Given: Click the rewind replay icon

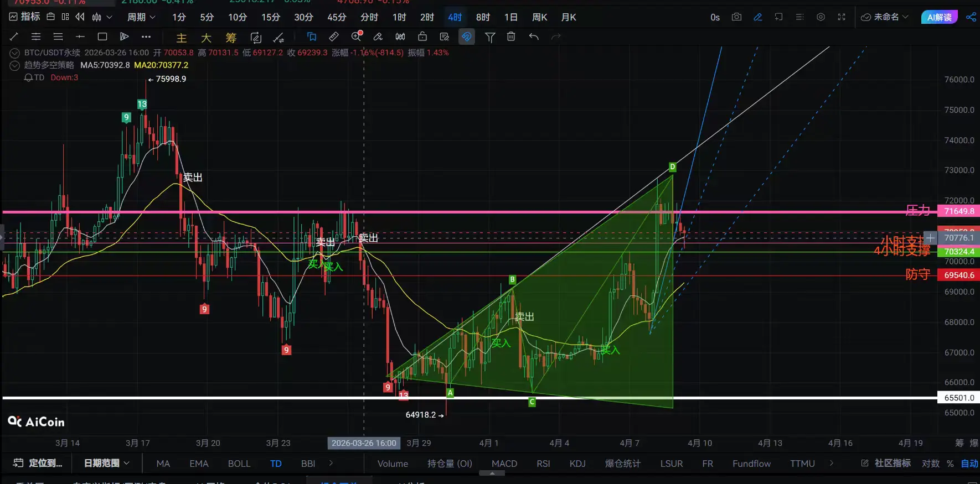Looking at the screenshot, I should 80,17.
